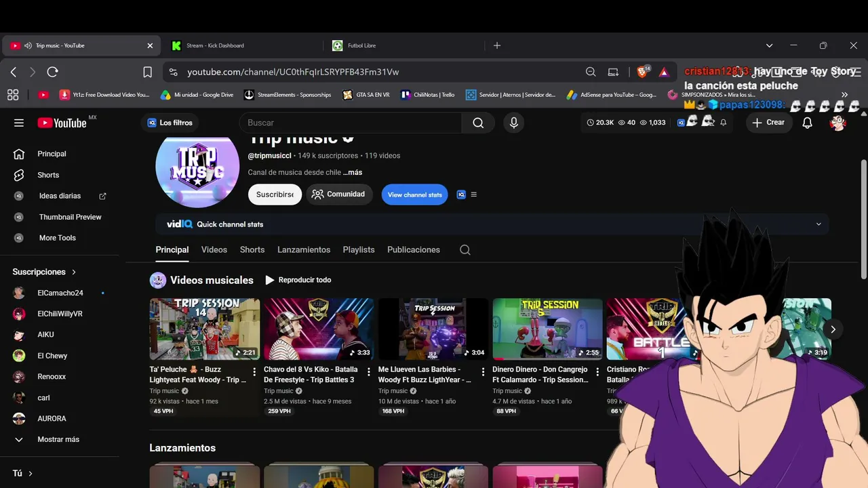Click View channel stats button
Image resolution: width=868 pixels, height=488 pixels.
[x=415, y=195]
